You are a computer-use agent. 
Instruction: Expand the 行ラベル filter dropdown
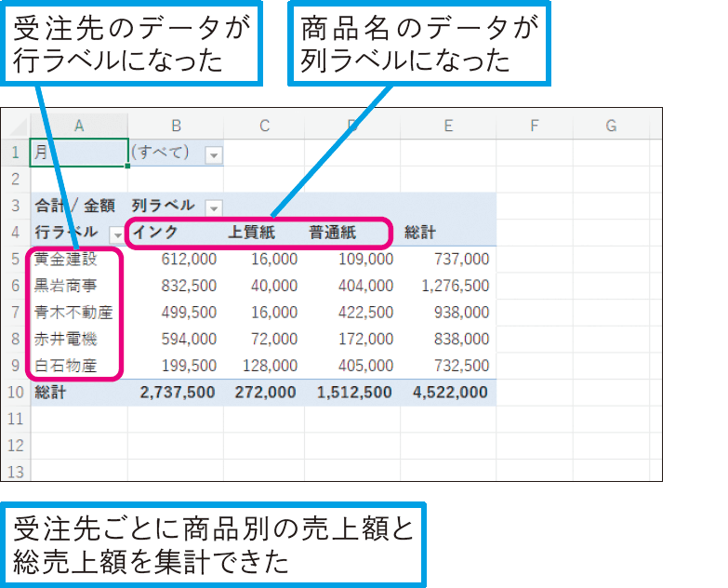point(117,234)
